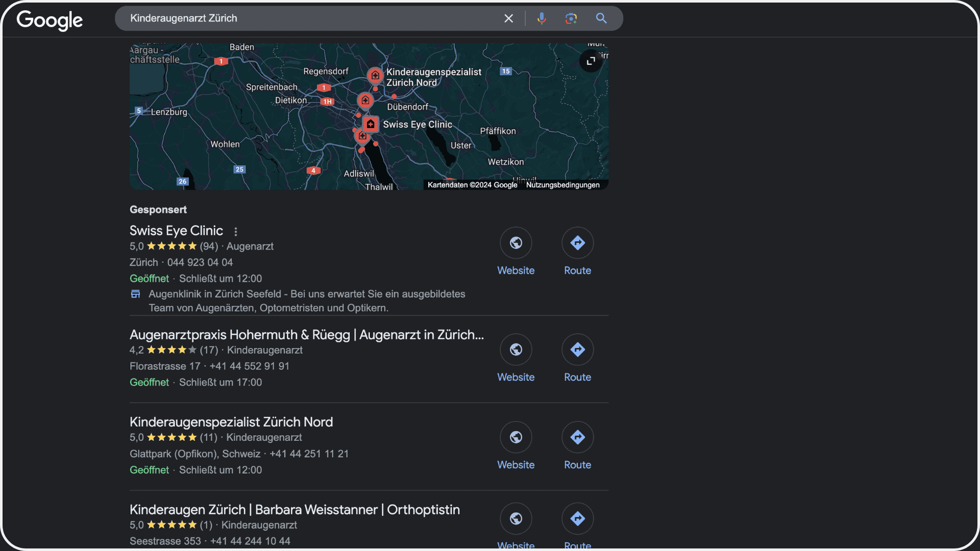The height and width of the screenshot is (551, 980).
Task: Click 'Schließt um 17:00' hours text
Action: coord(220,383)
